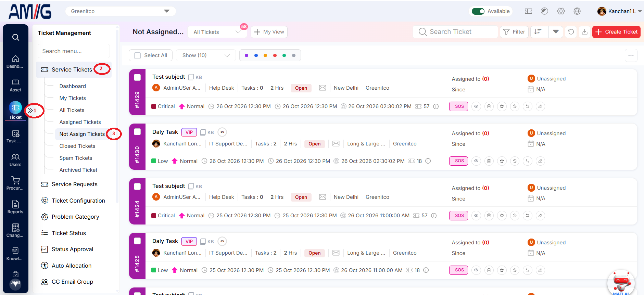This screenshot has width=644, height=295.
Task: Open the sidebar search icon
Action: (x=15, y=37)
